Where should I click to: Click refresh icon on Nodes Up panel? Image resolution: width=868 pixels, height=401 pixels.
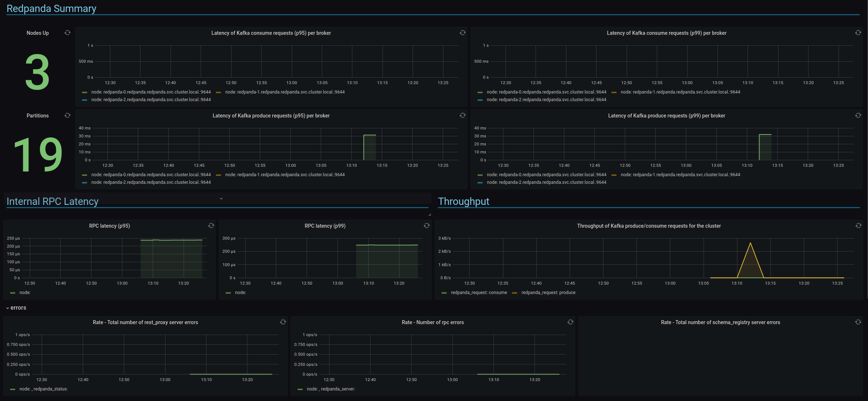[x=67, y=33]
